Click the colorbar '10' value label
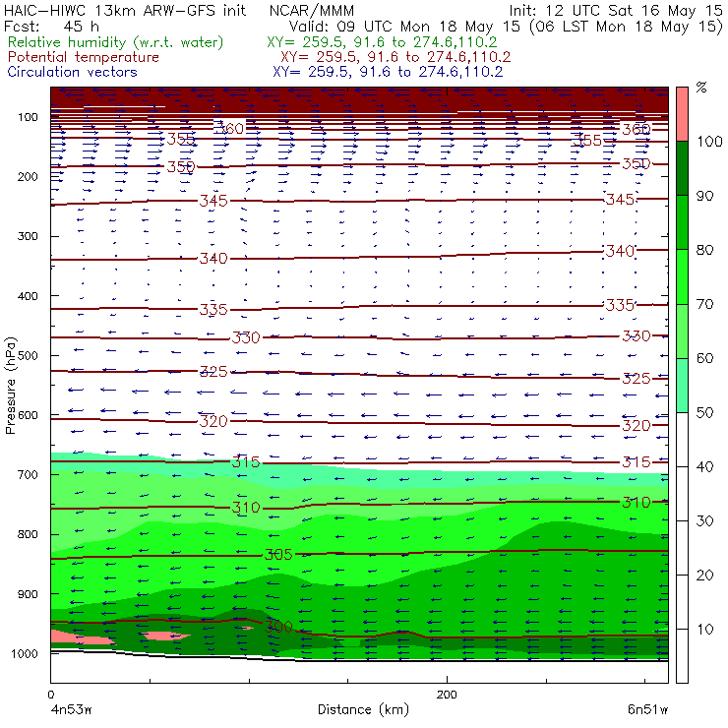This screenshot has height=728, width=728. tap(704, 630)
